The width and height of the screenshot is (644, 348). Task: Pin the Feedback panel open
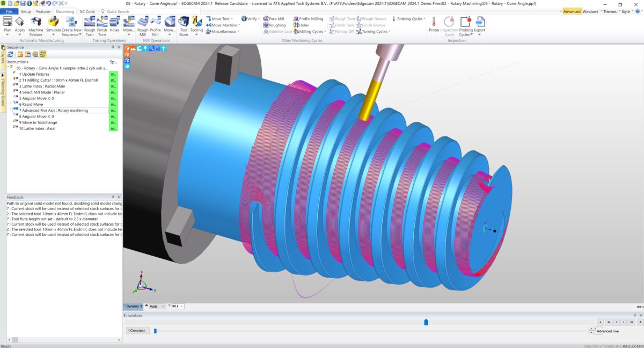113,197
